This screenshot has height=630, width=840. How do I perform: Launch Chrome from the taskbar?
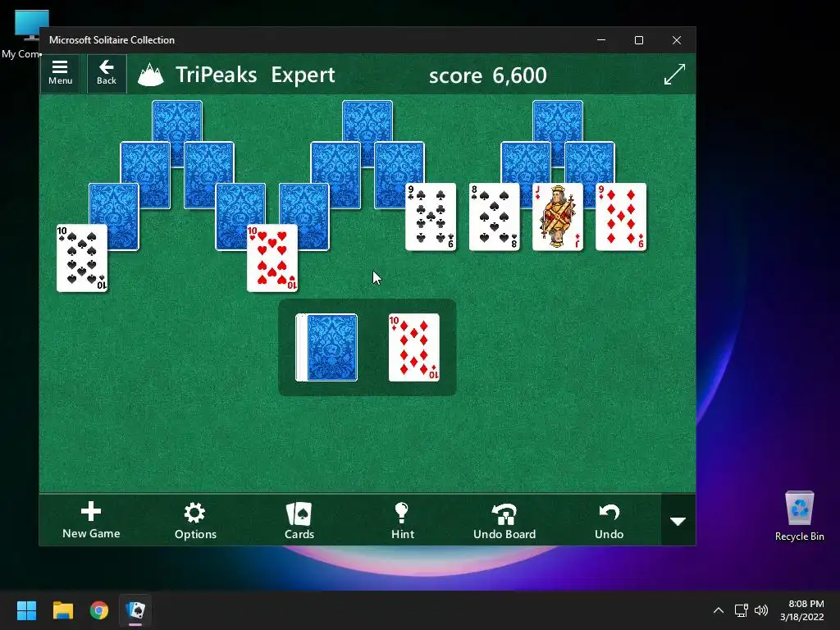(x=99, y=610)
